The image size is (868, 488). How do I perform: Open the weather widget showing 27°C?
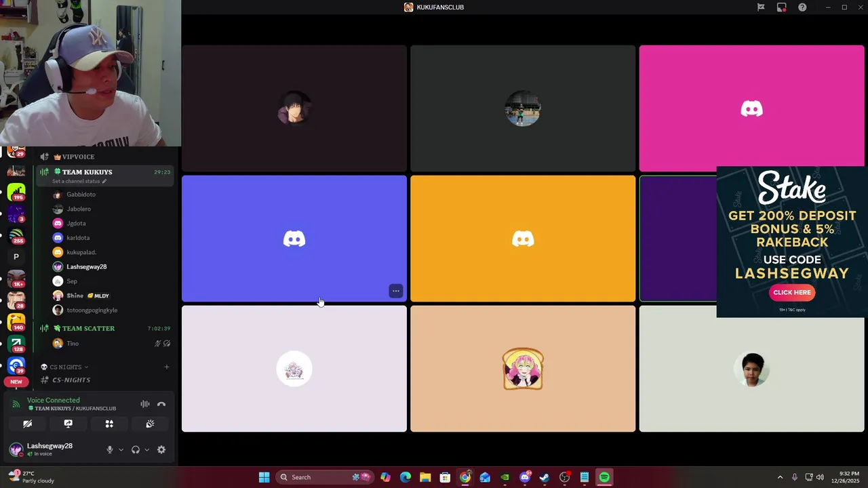pos(31,477)
